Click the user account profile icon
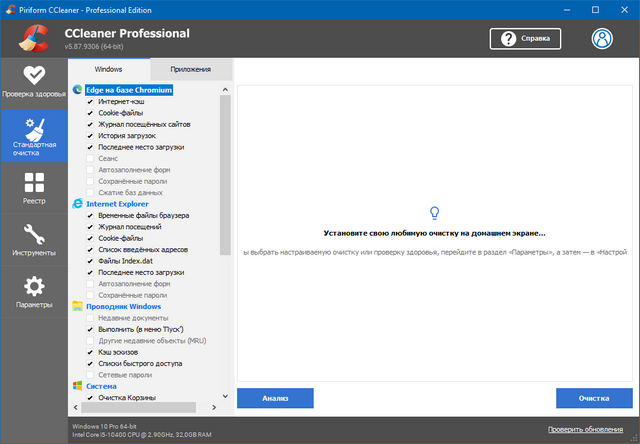 coord(603,38)
